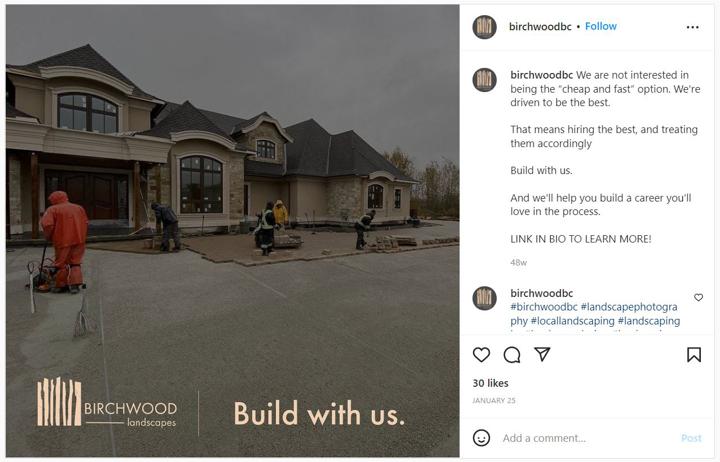This screenshot has width=720, height=462.
Task: Open the #birchwoodbc hashtag
Action: point(544,307)
